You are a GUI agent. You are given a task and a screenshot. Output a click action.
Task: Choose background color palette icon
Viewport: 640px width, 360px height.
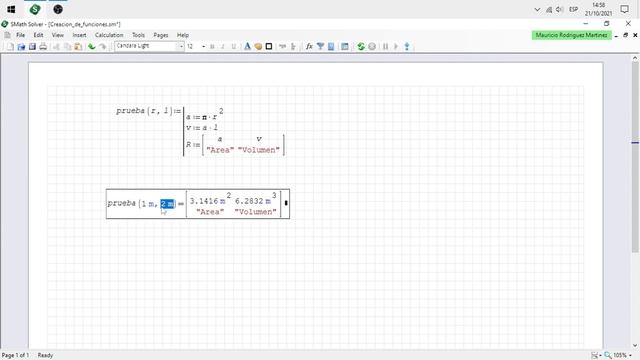[x=258, y=47]
